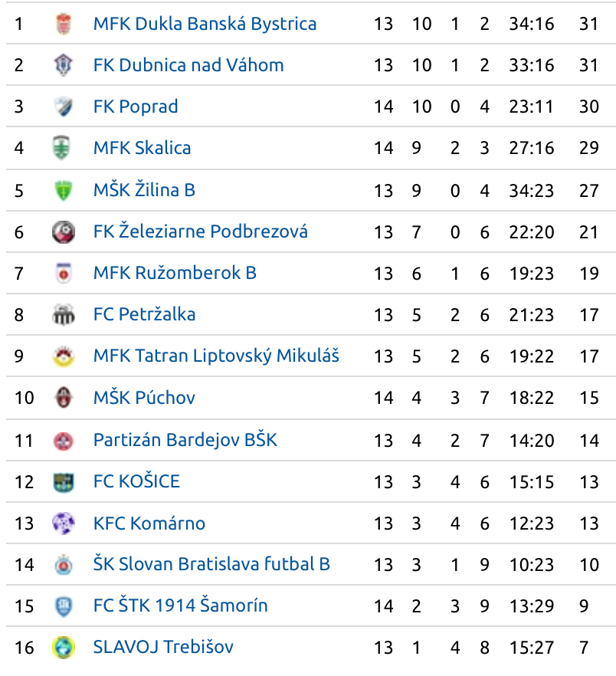
Task: Click the FC KOŠICE club badge
Action: pos(64,482)
